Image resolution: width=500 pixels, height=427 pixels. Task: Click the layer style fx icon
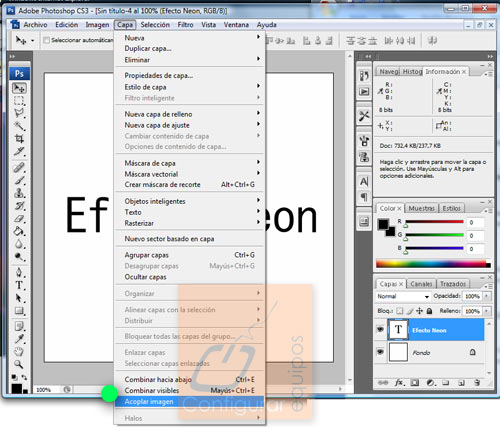pyautogui.click(x=399, y=382)
